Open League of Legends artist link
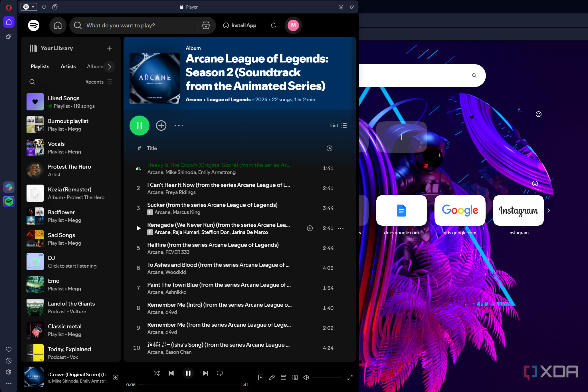 pos(229,100)
